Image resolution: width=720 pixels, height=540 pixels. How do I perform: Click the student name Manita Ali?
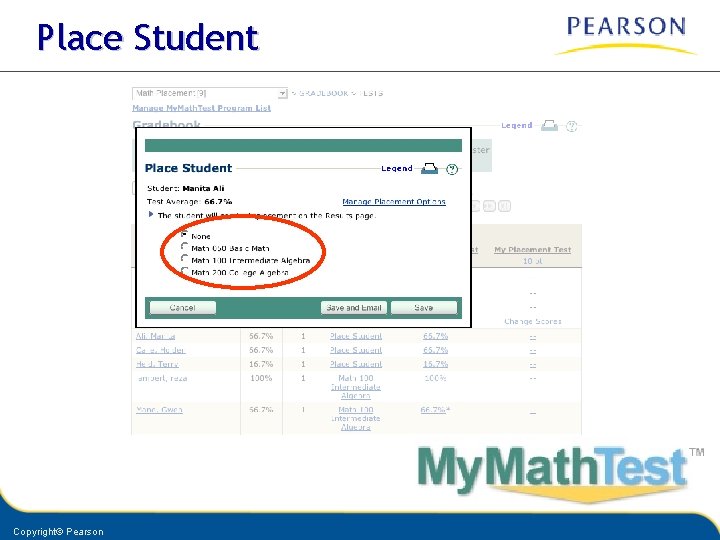pos(203,188)
